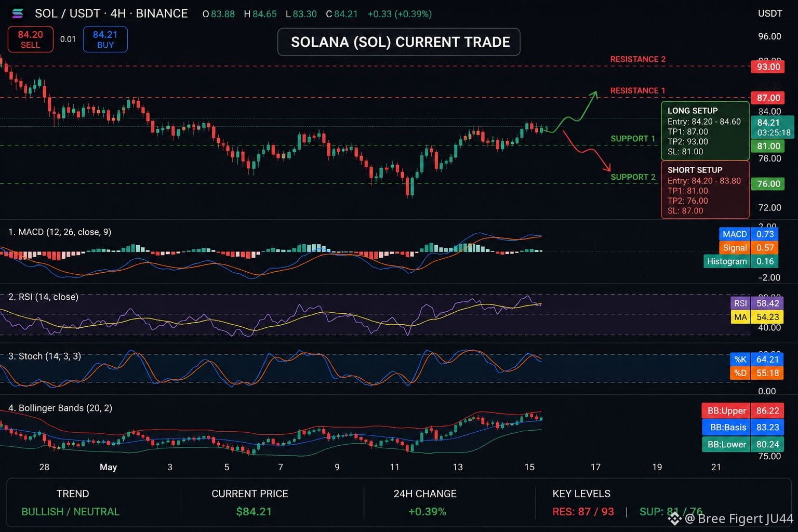Viewport: 798px width, 532px height.
Task: Open the RSI (14, close) indicator legend
Action: tap(43, 297)
